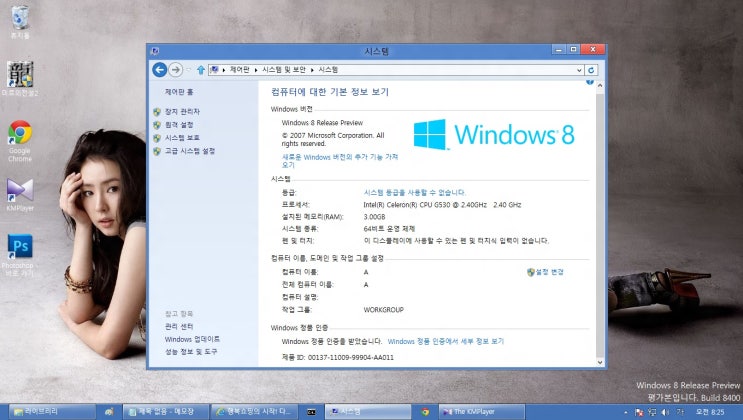This screenshot has height=420, width=743.
Task: Click shield icon next to 장치 관리자
Action: tap(157, 112)
